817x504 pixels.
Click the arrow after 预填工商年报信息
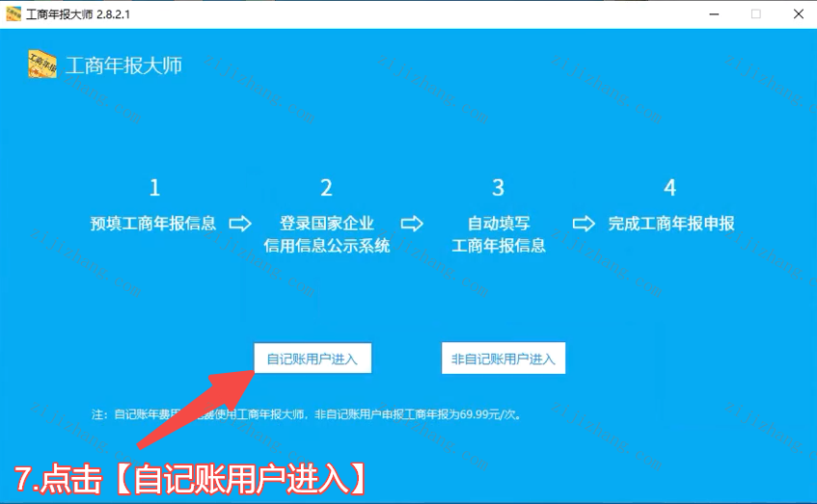240,224
